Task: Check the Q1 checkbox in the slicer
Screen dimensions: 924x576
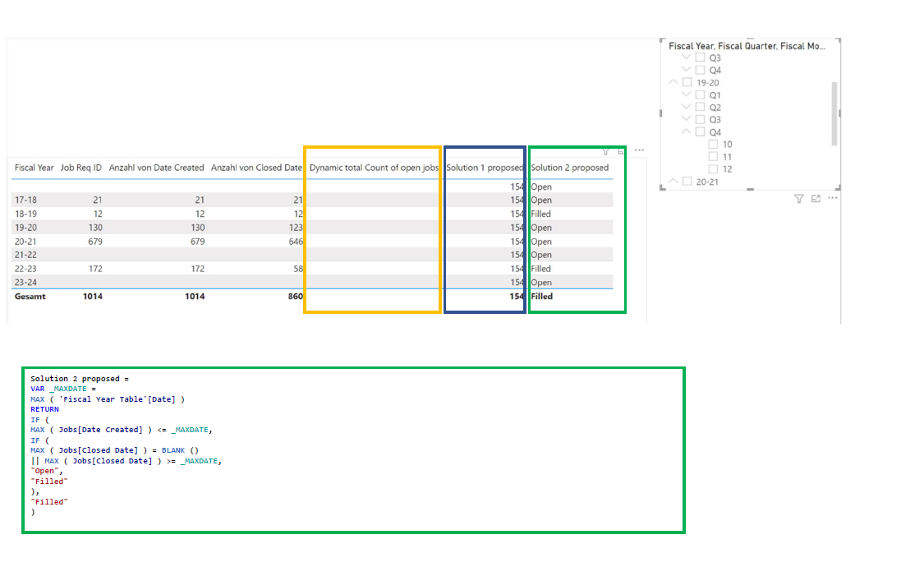Action: pyautogui.click(x=700, y=95)
